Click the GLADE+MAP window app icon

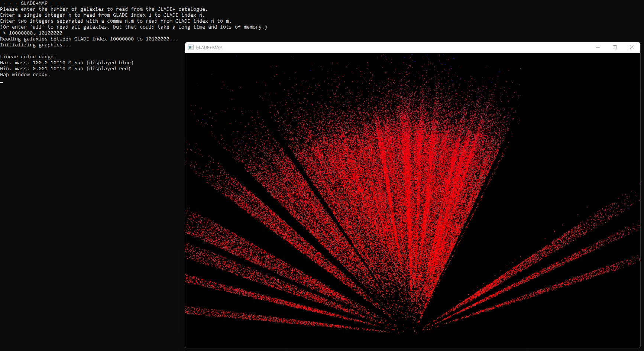tap(191, 47)
